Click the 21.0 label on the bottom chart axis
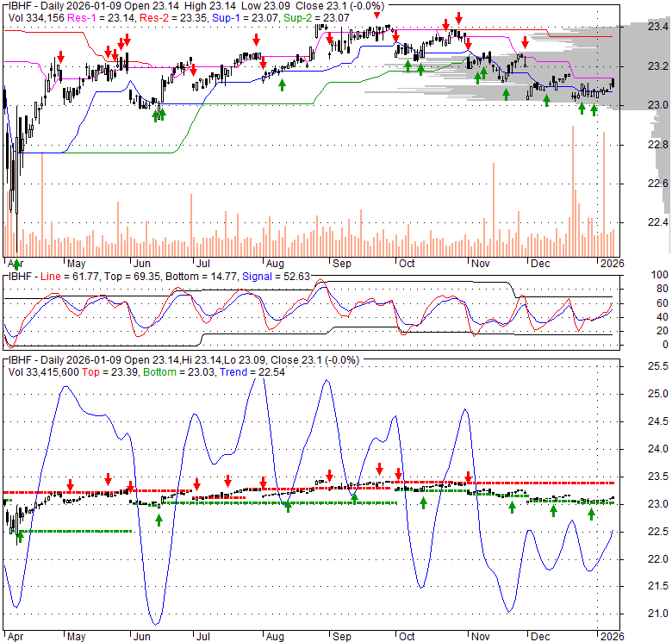This screenshot has width=672, height=642. click(x=657, y=614)
